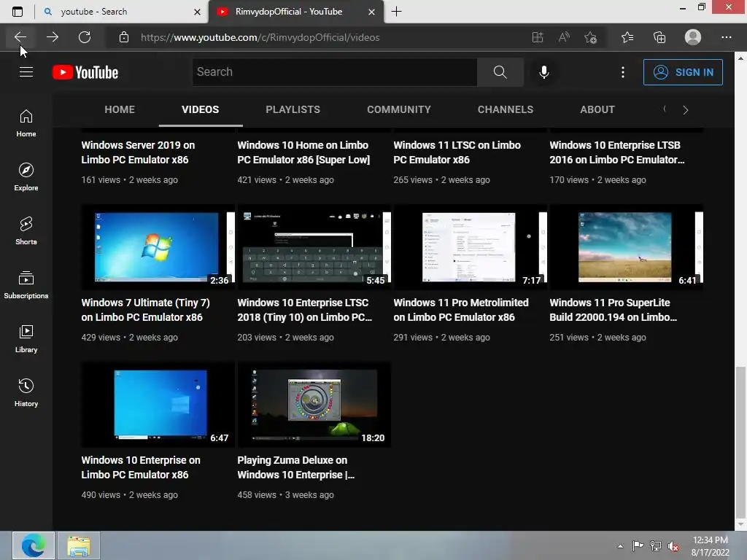747x560 pixels.
Task: Go forward with browser forward arrow
Action: [53, 37]
